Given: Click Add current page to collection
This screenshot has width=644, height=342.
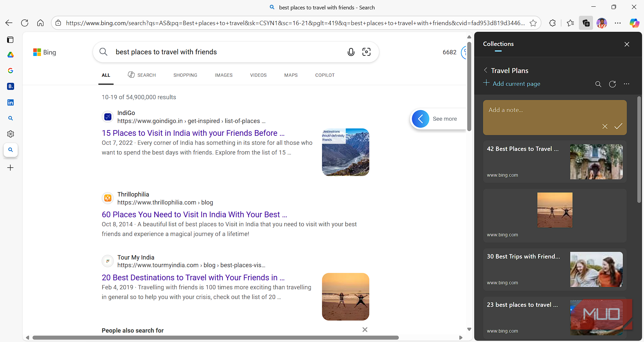Looking at the screenshot, I should click(512, 83).
